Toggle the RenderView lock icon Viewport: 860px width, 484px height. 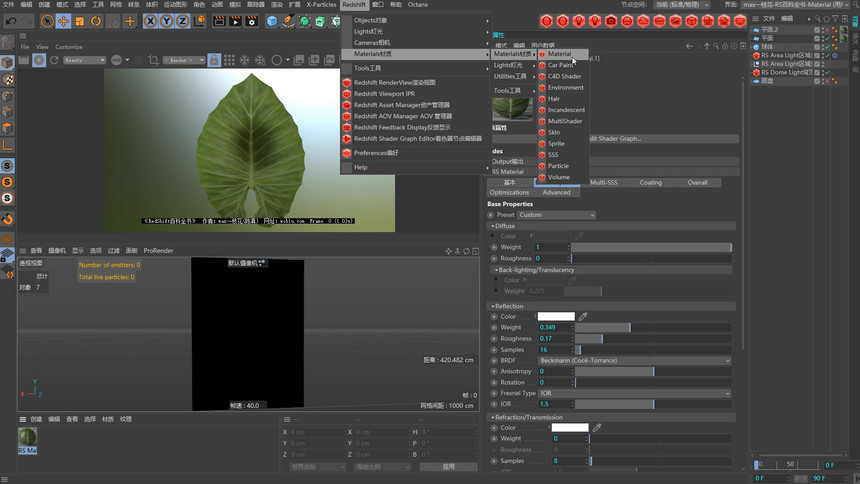pyautogui.click(x=214, y=60)
